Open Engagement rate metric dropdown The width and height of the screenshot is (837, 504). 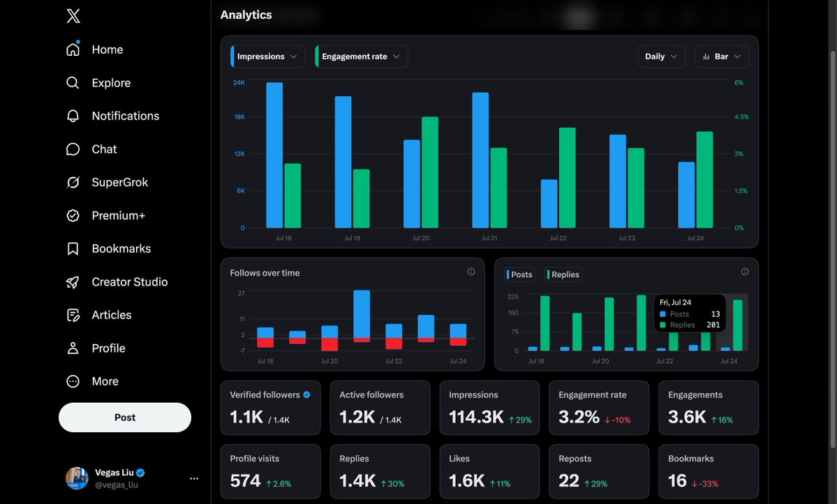[362, 57]
